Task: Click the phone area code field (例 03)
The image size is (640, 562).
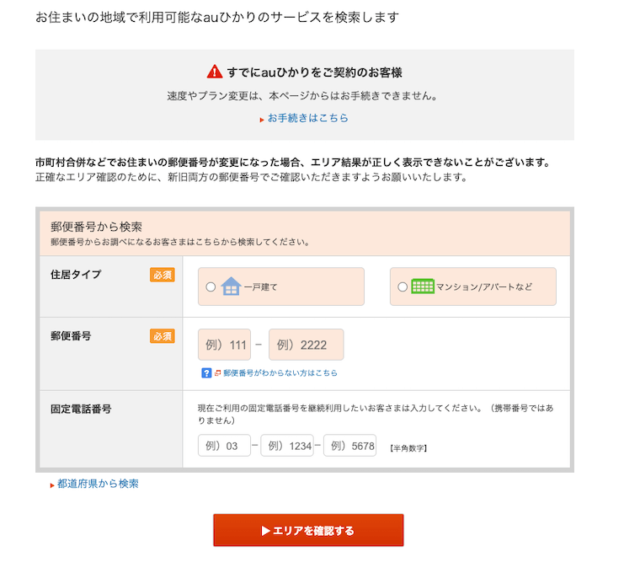Action: click(224, 446)
